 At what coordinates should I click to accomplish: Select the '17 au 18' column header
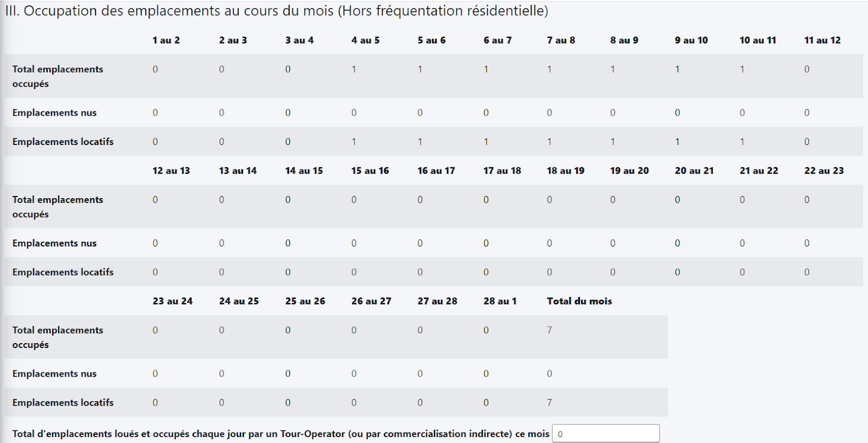tap(502, 170)
